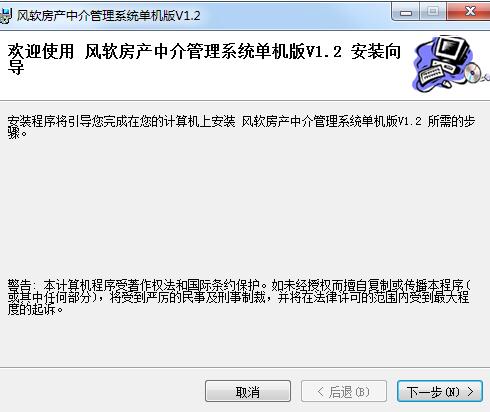Image resolution: width=490 pixels, height=412 pixels.
Task: Close the setup wizard with the red X
Action: (x=470, y=12)
